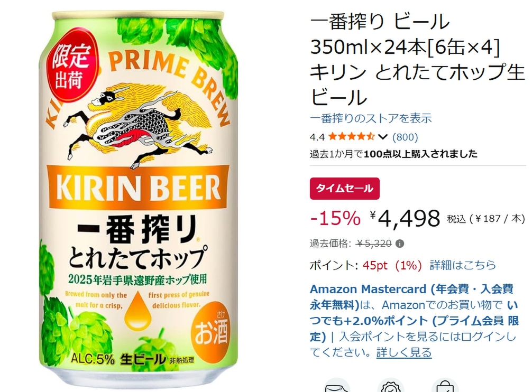Click the struck-through ¥5,320 past price

374,244
